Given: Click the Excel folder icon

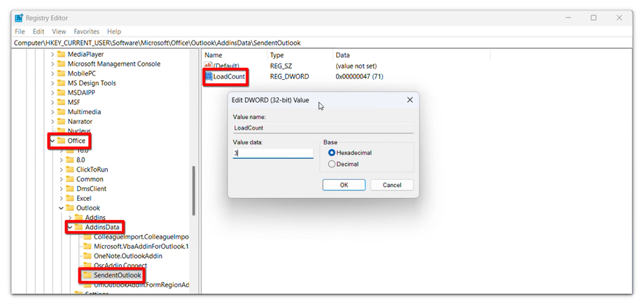Looking at the screenshot, I should click(x=70, y=198).
